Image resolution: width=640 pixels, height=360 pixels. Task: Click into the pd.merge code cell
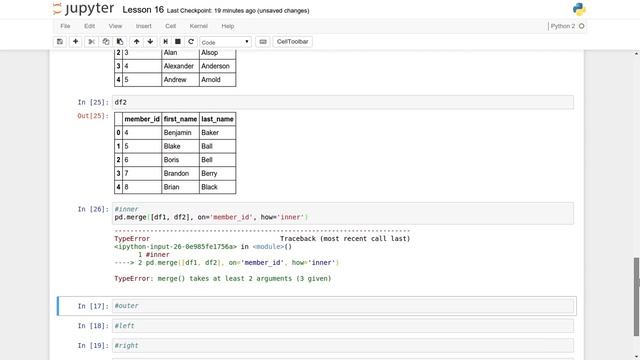343,213
